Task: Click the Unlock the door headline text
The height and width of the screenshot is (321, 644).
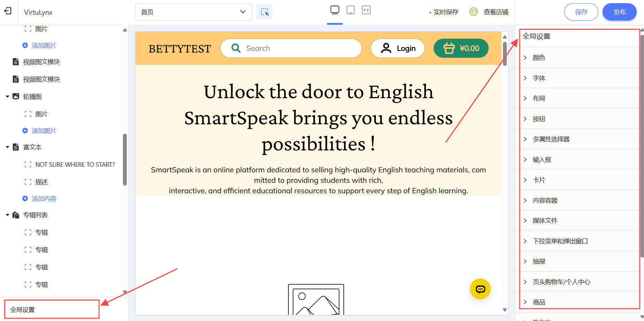Action: 318,118
